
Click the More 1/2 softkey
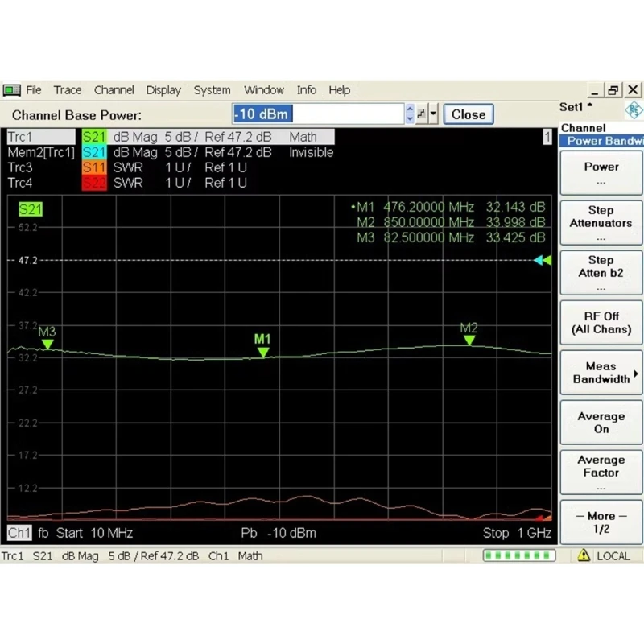(x=601, y=522)
